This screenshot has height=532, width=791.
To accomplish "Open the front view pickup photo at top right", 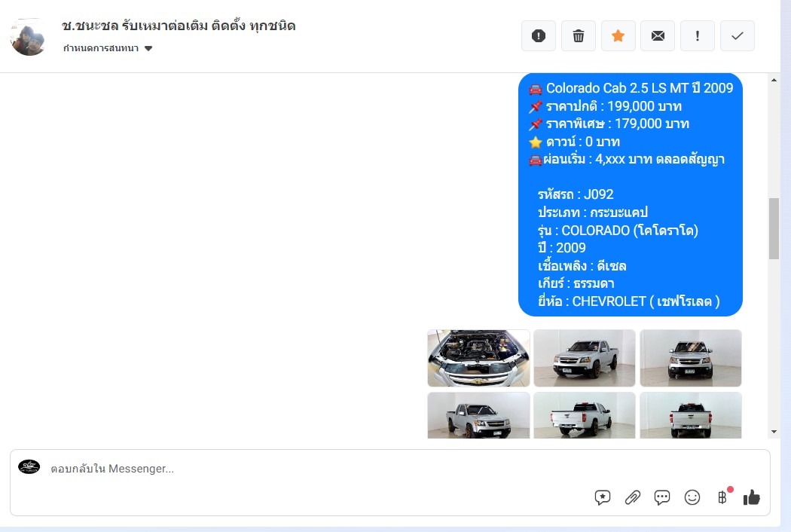I will click(691, 358).
